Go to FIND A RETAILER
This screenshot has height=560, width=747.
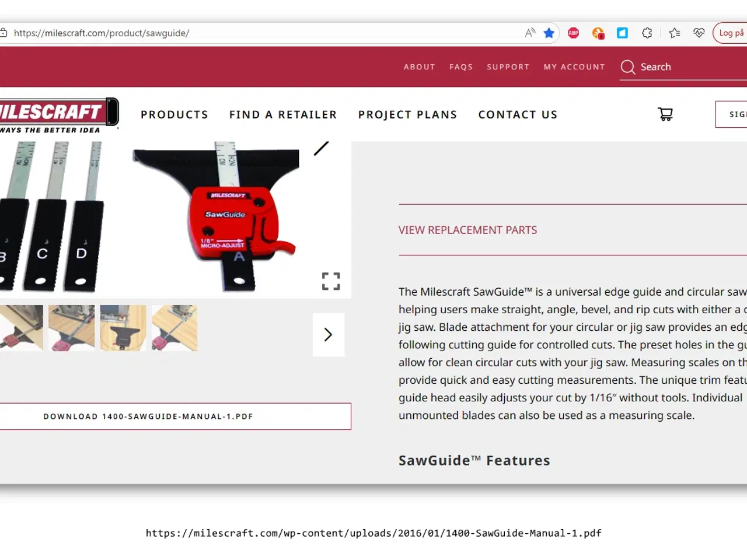click(283, 114)
